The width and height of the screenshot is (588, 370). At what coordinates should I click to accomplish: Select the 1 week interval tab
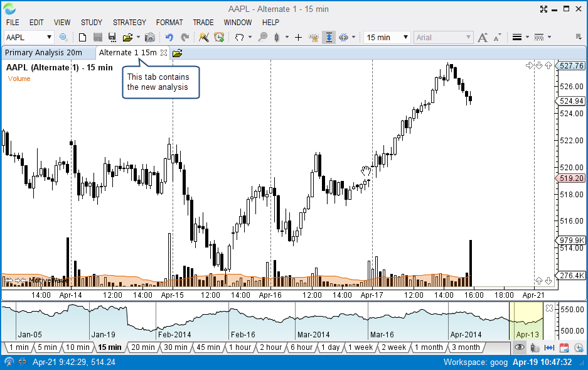click(x=360, y=347)
